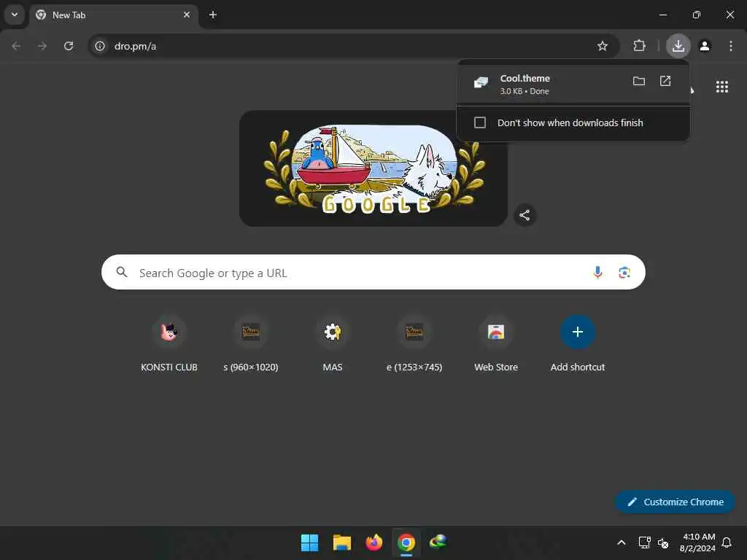View site information icon in address bar
Image resolution: width=747 pixels, height=560 pixels.
pyautogui.click(x=99, y=46)
